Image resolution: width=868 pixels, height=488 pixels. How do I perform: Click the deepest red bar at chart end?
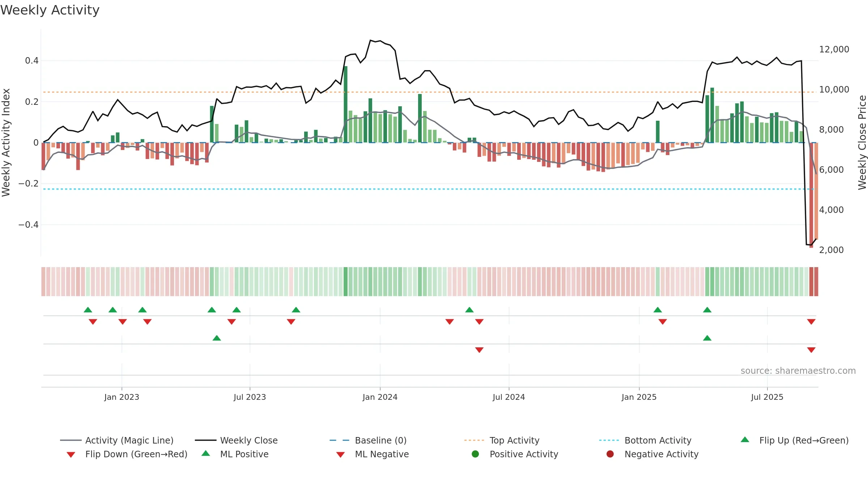[811, 195]
